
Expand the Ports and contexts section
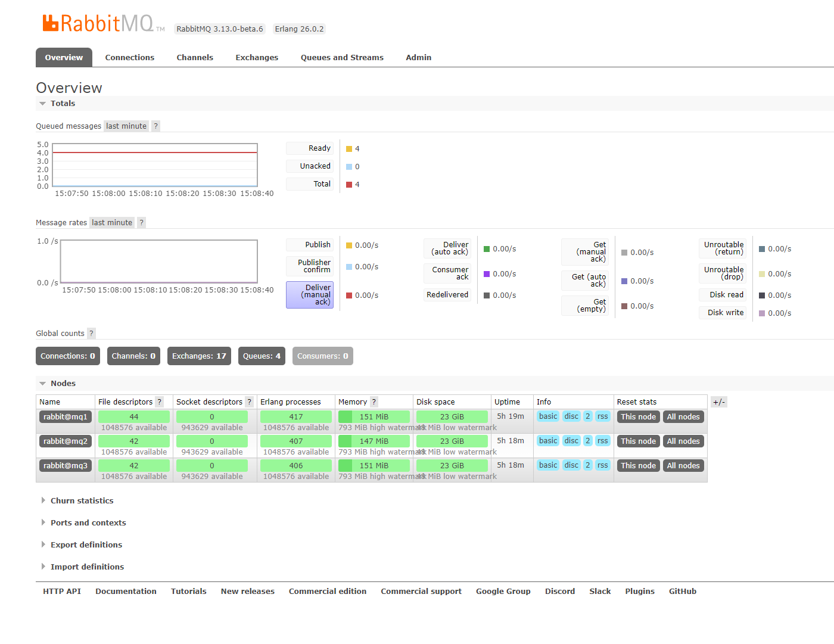[x=88, y=523]
